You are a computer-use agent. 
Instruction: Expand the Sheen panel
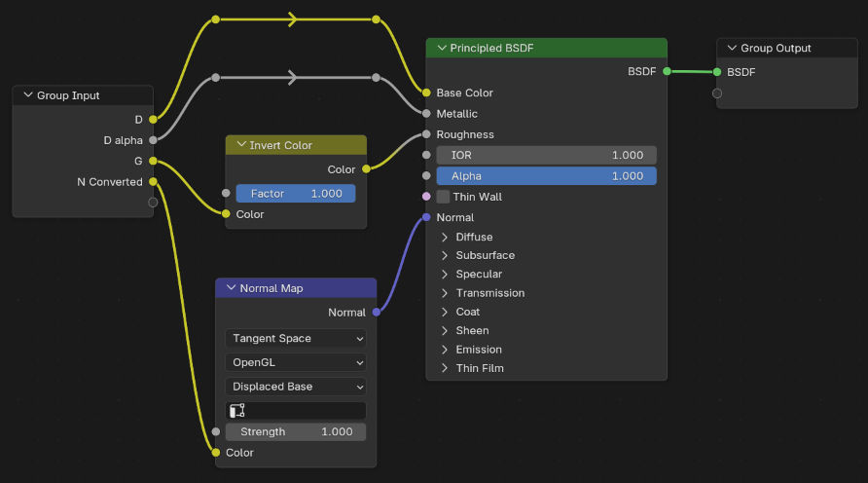coord(445,331)
